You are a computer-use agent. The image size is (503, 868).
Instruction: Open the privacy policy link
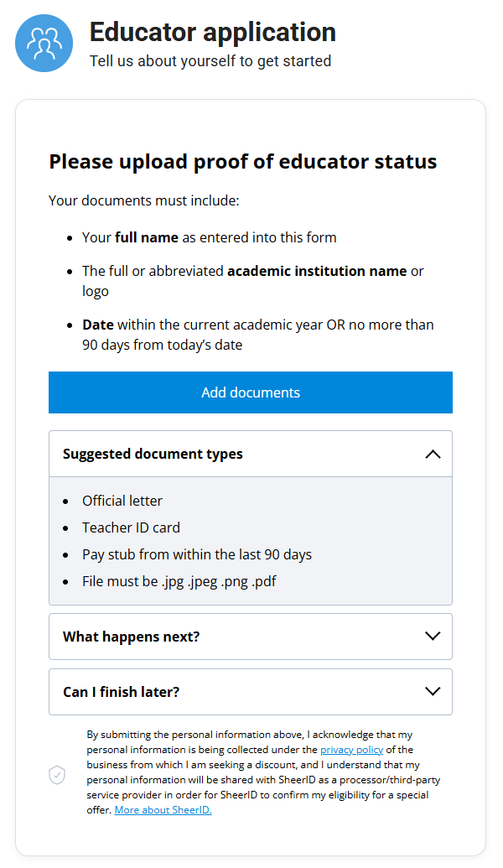tap(351, 750)
